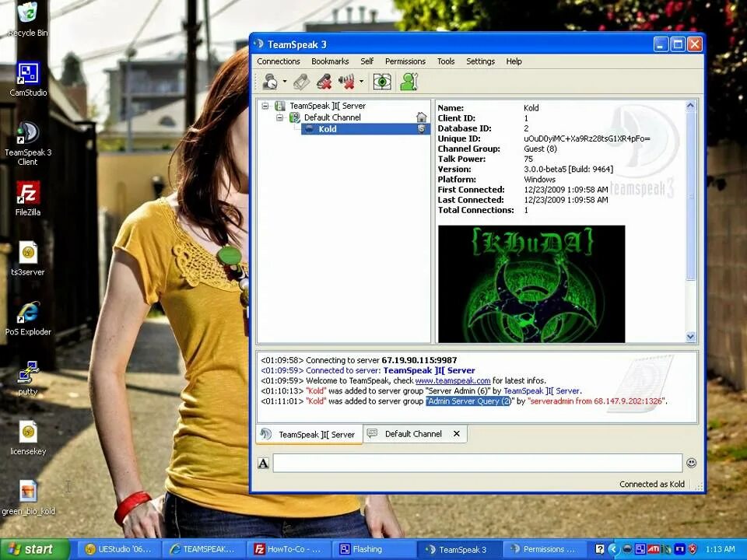Click the question mark tray icon
Image resolution: width=747 pixels, height=560 pixels.
(599, 550)
